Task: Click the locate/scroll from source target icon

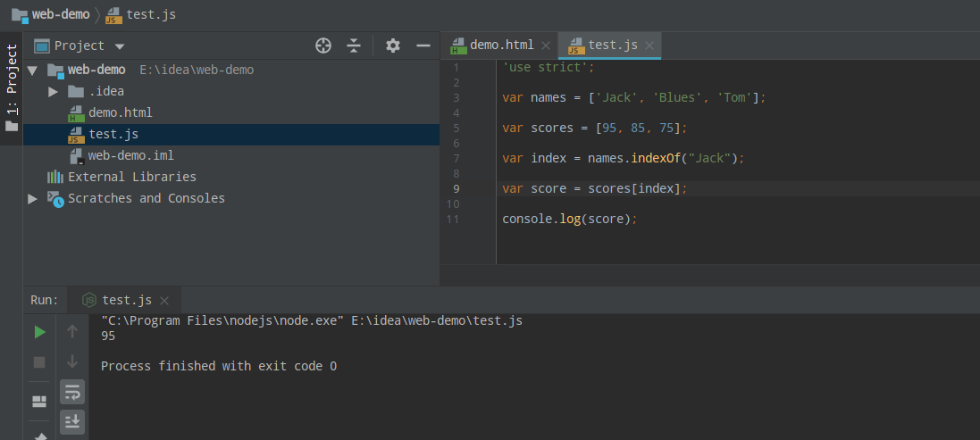Action: click(x=323, y=46)
